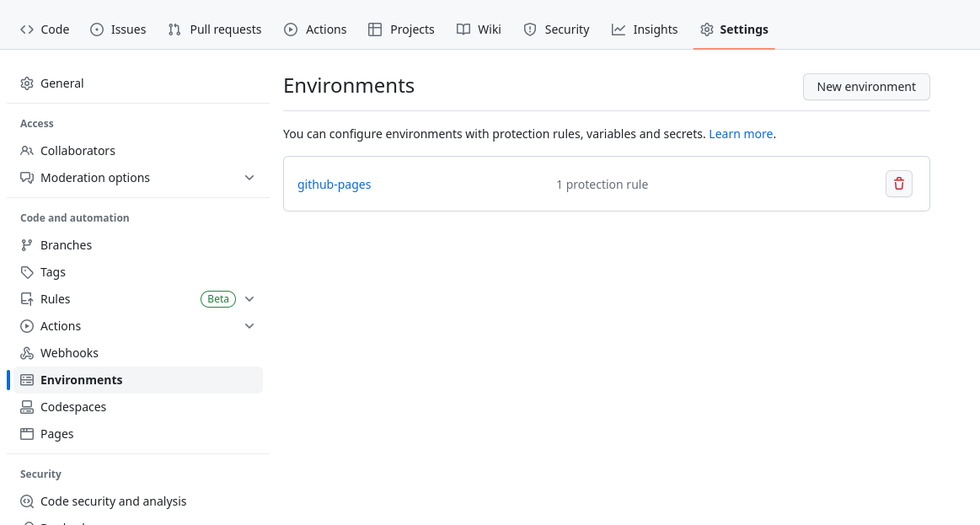Open Insights via the graph icon
Viewport: 980px width, 525px height.
point(617,29)
